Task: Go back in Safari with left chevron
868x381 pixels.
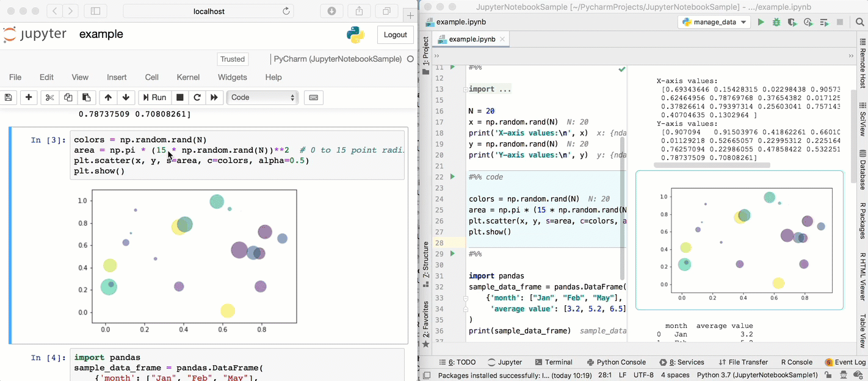Action: tap(55, 11)
